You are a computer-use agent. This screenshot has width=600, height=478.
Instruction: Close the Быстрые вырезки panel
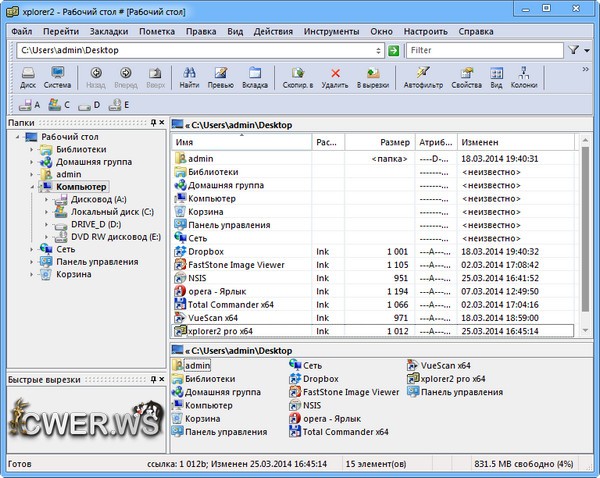(x=163, y=379)
